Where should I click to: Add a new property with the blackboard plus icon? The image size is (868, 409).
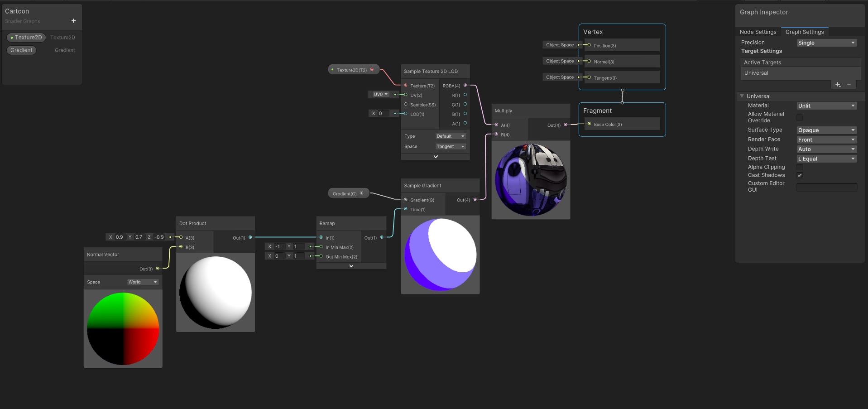73,21
